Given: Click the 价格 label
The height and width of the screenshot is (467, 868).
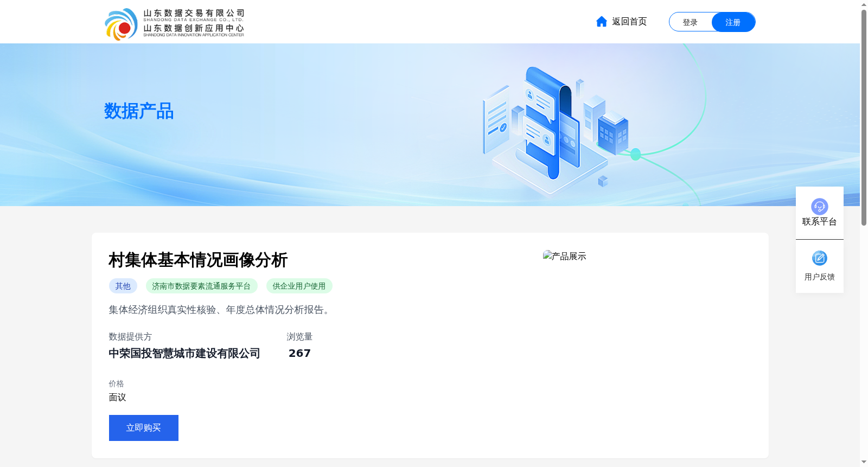Looking at the screenshot, I should tap(116, 383).
